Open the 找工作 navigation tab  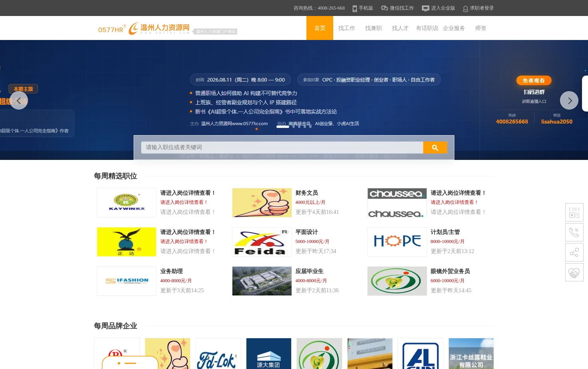(346, 28)
